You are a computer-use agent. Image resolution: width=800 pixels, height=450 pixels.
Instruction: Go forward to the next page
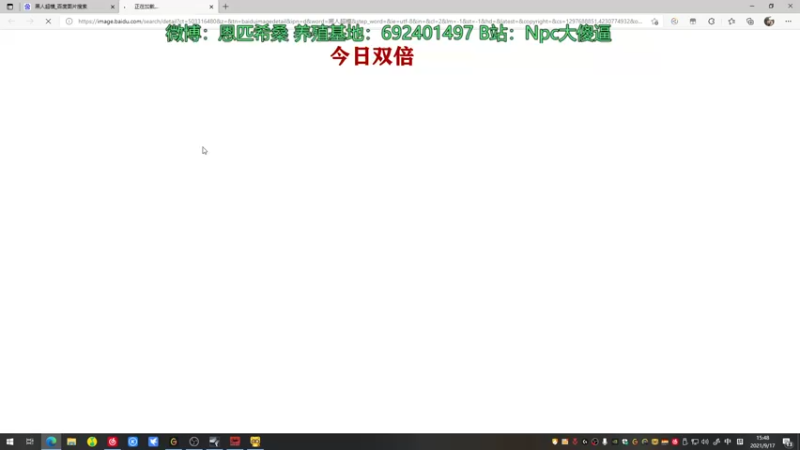point(30,21)
